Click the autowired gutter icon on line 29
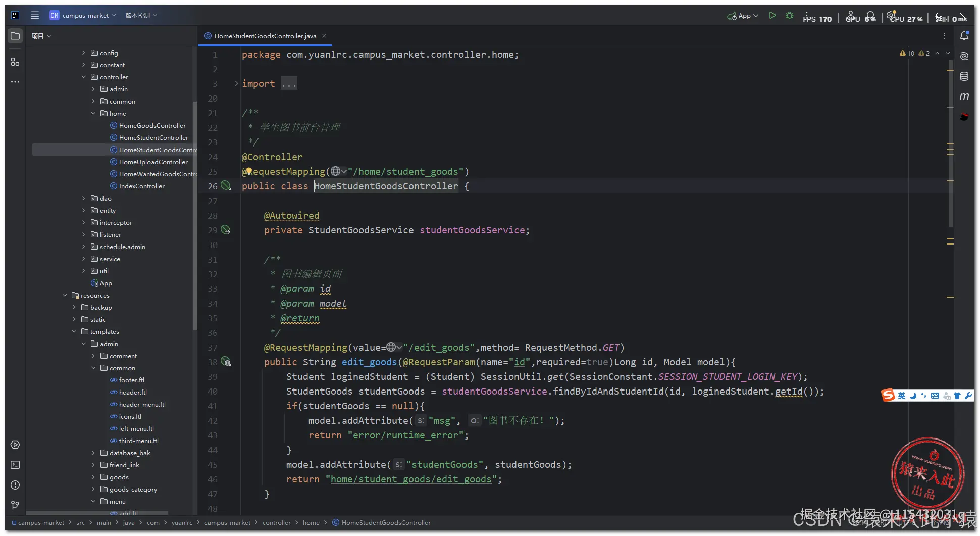980x536 pixels. point(226,230)
